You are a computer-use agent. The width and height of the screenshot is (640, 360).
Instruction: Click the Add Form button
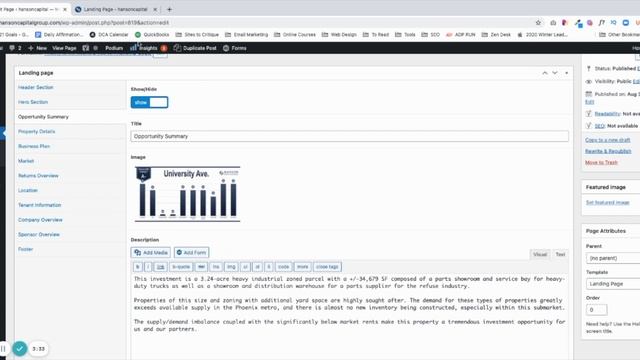[191, 253]
